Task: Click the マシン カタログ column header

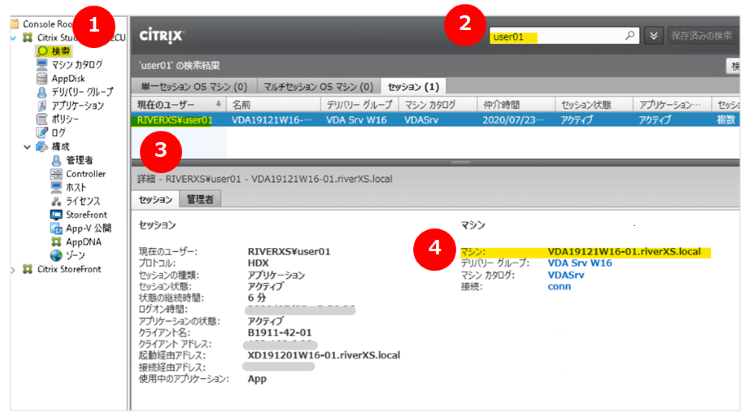Action: pyautogui.click(x=437, y=104)
